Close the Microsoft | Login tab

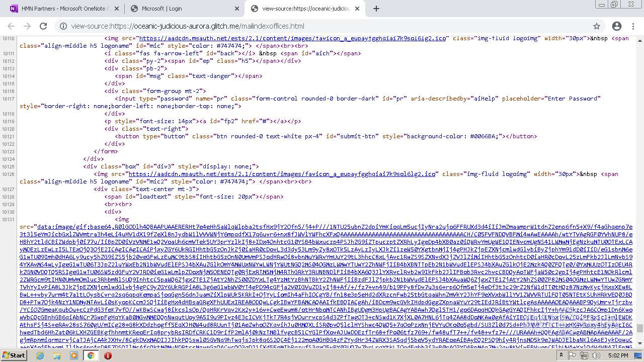pyautogui.click(x=237, y=9)
